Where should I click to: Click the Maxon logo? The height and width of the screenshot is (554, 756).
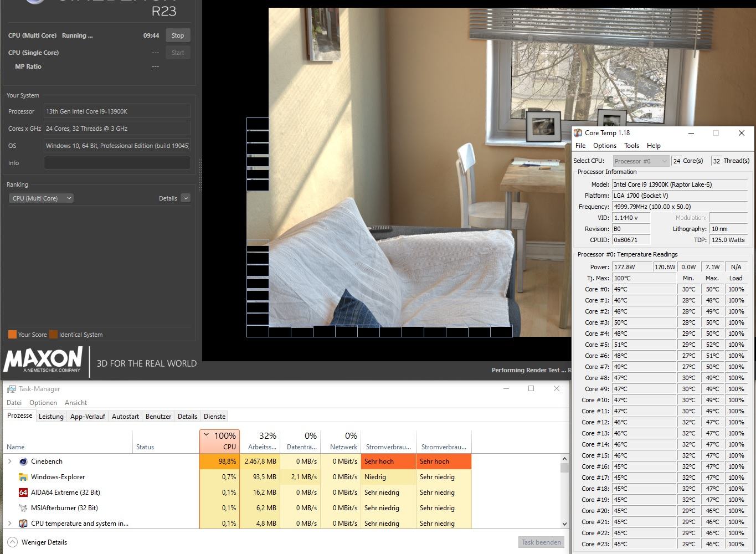pyautogui.click(x=43, y=361)
